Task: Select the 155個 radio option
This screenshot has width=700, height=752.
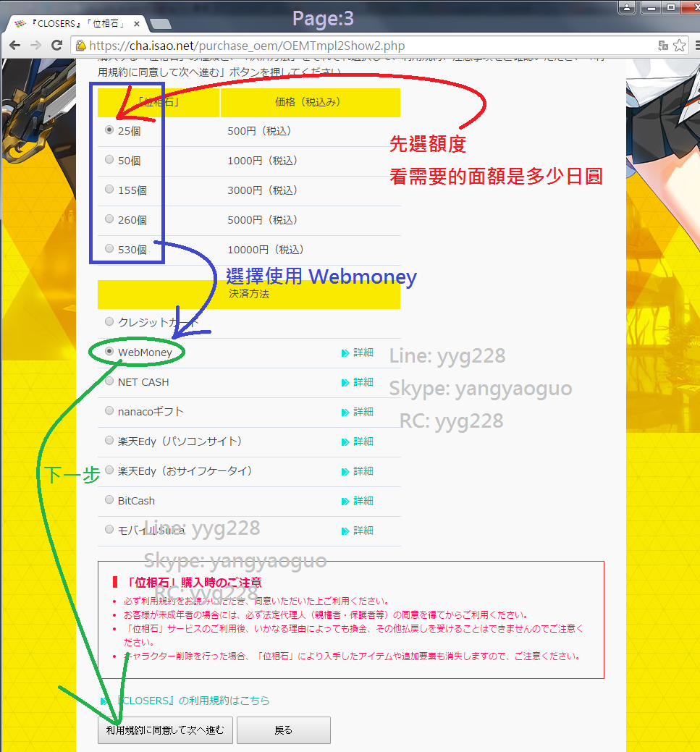Action: tap(109, 190)
